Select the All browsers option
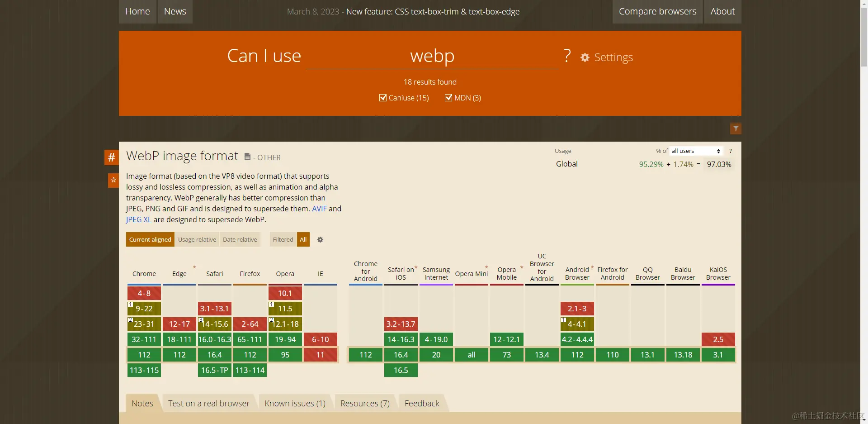The width and height of the screenshot is (868, 424). pyautogui.click(x=303, y=239)
